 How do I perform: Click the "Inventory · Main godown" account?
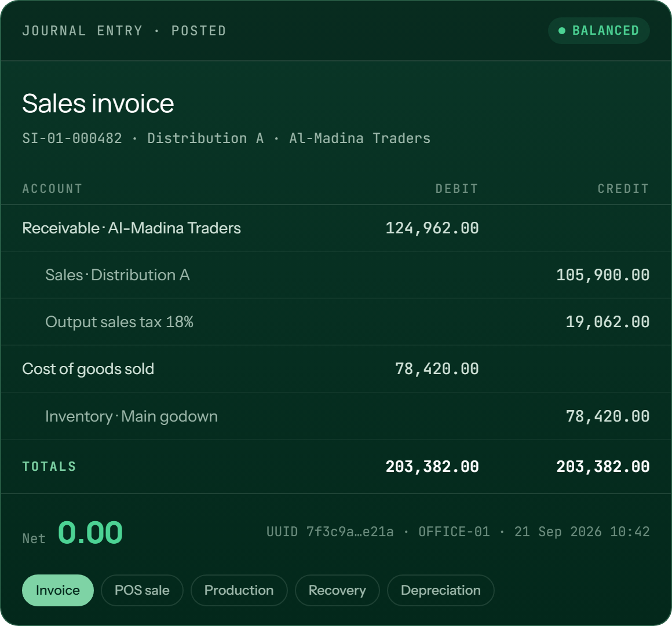(132, 416)
